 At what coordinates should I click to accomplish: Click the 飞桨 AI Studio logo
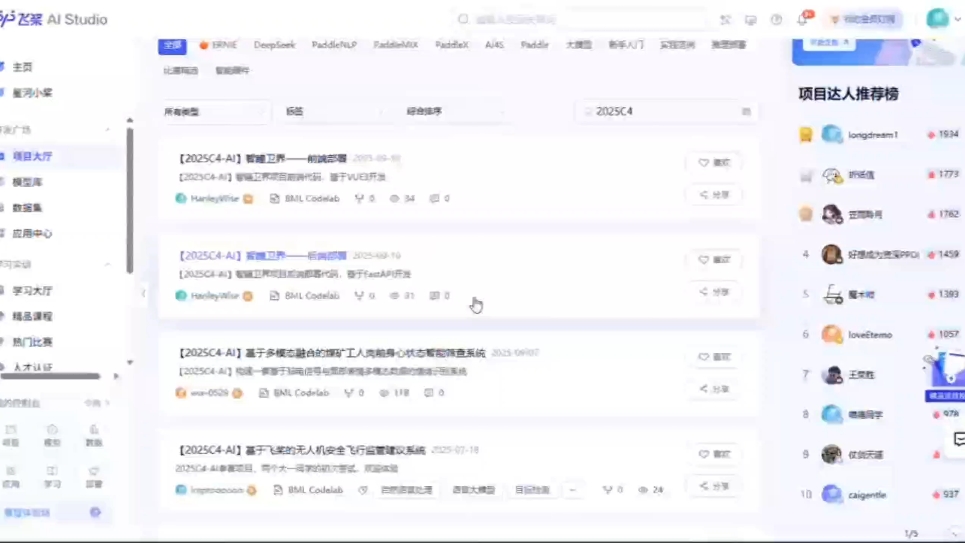[54, 19]
